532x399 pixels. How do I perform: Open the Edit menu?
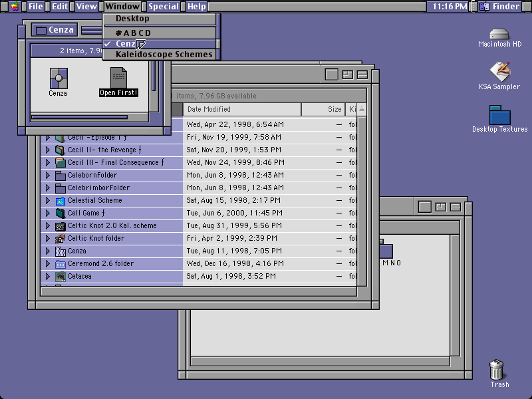[60, 6]
